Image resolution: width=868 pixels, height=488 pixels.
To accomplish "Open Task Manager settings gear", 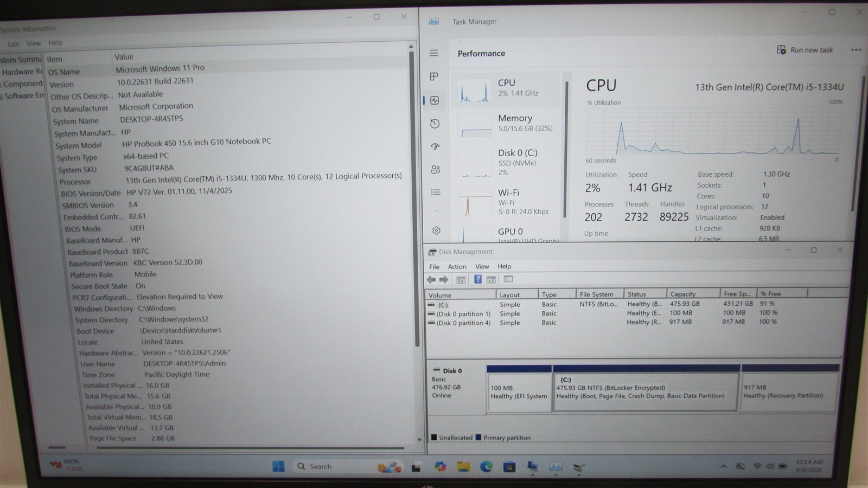I will (x=436, y=230).
